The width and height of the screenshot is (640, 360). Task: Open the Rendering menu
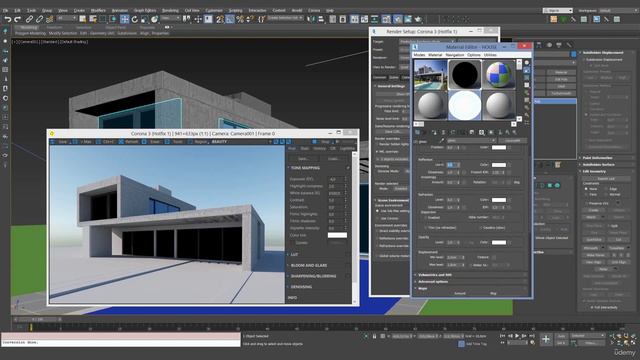pos(170,10)
